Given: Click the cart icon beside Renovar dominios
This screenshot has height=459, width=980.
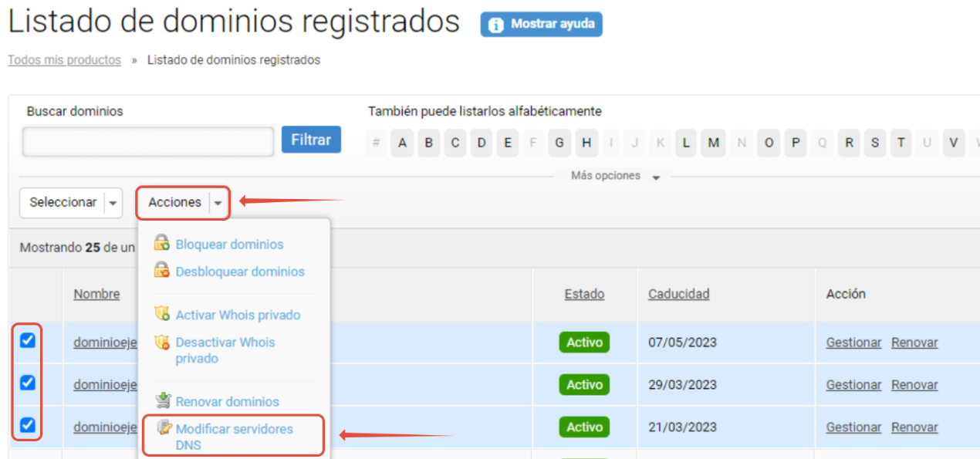Looking at the screenshot, I should [x=162, y=401].
